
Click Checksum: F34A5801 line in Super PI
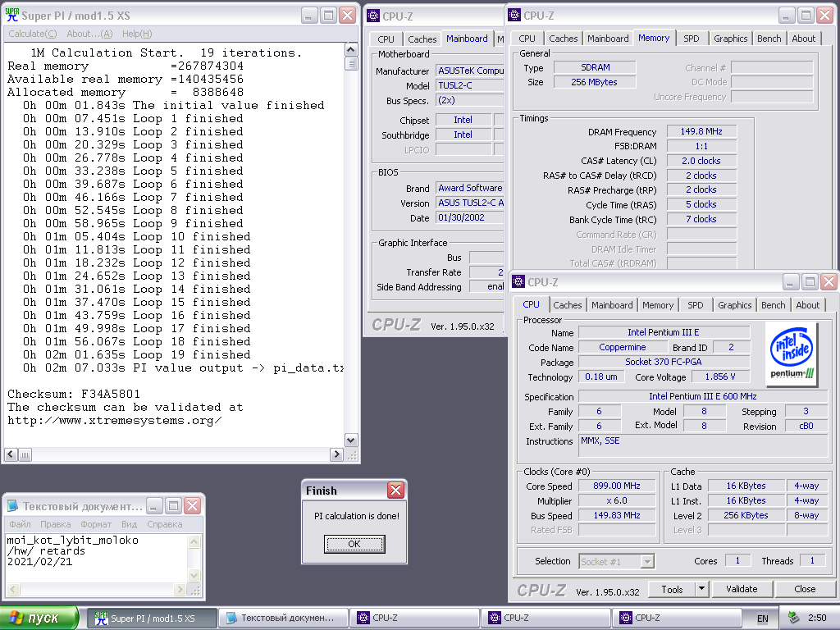(74, 394)
